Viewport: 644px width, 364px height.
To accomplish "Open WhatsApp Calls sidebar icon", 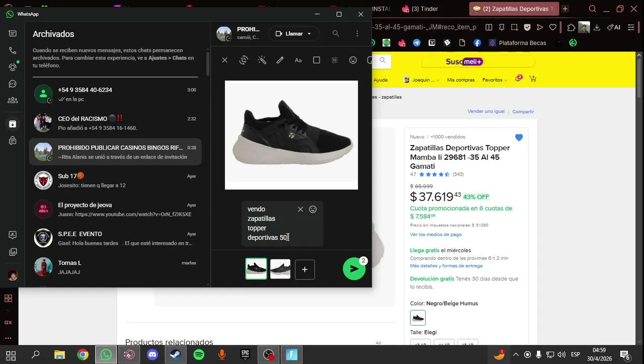I will pyautogui.click(x=13, y=51).
